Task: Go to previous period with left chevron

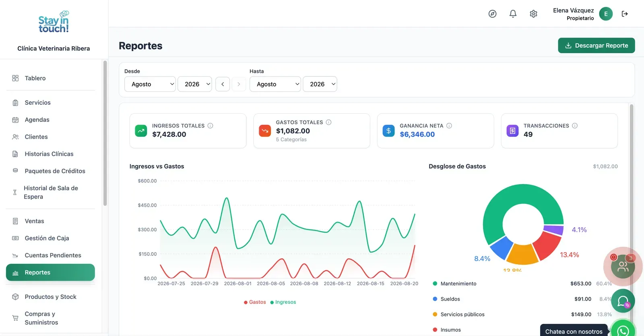Action: click(223, 84)
